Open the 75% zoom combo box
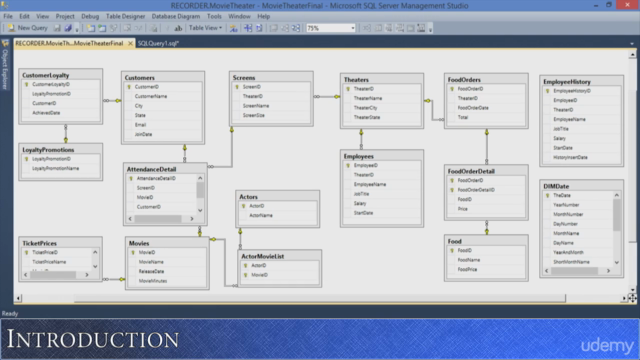Image resolution: width=640 pixels, height=360 pixels. (331, 28)
